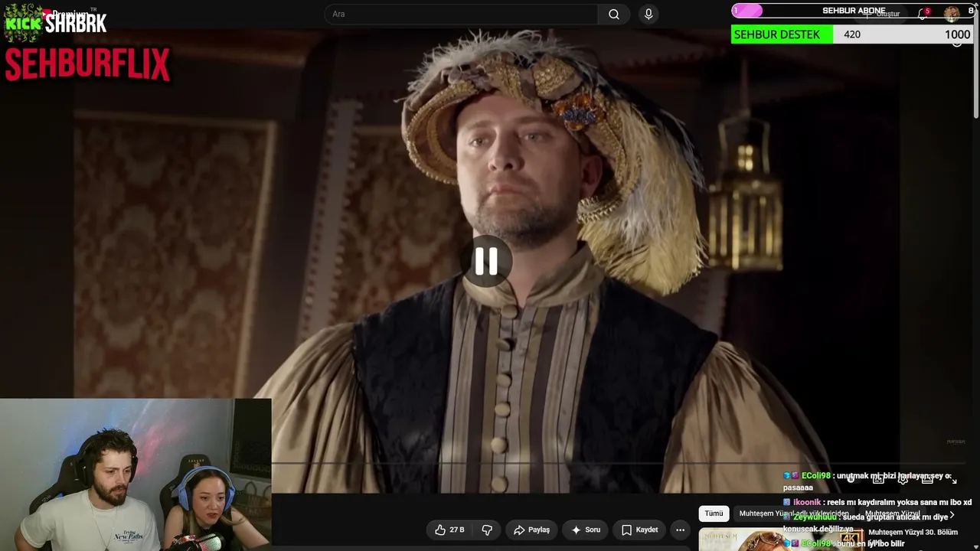This screenshot has height=551, width=980.
Task: Save the video with Kaydet
Action: click(639, 530)
